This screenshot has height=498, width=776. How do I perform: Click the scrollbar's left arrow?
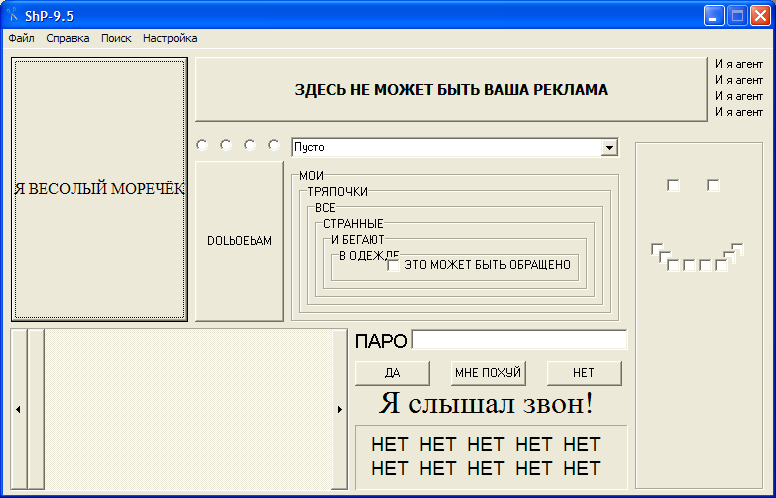coord(18,409)
